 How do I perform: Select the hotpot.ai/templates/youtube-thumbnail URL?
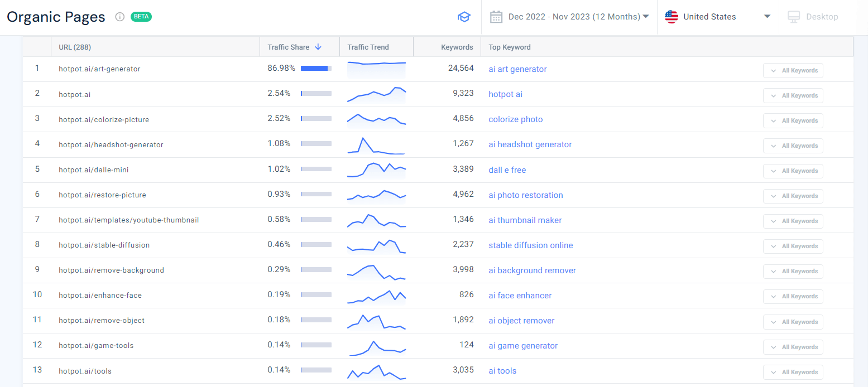[x=128, y=220]
